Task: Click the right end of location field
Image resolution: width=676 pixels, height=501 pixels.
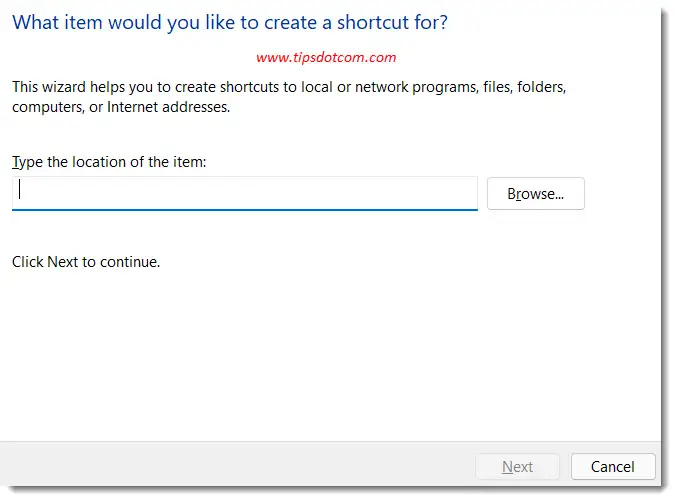Action: click(465, 193)
